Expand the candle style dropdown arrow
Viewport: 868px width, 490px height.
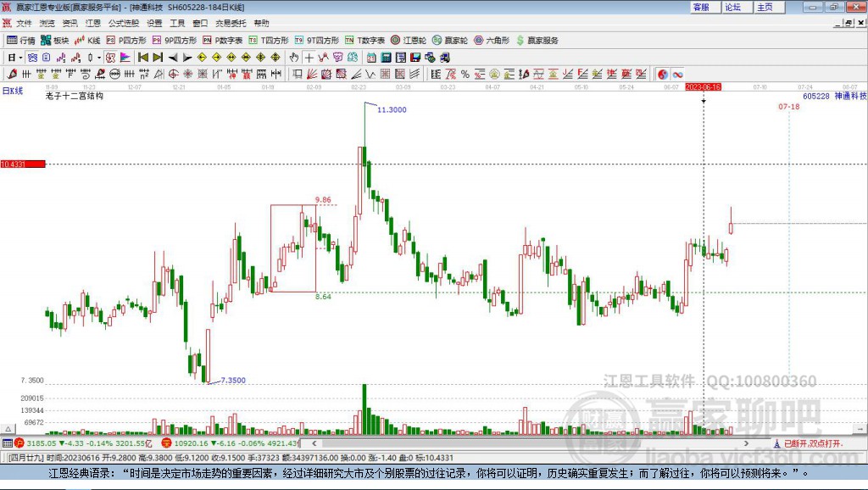pyautogui.click(x=99, y=58)
